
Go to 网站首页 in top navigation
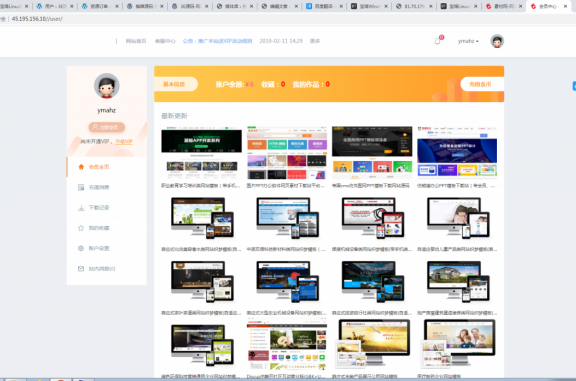coord(136,41)
